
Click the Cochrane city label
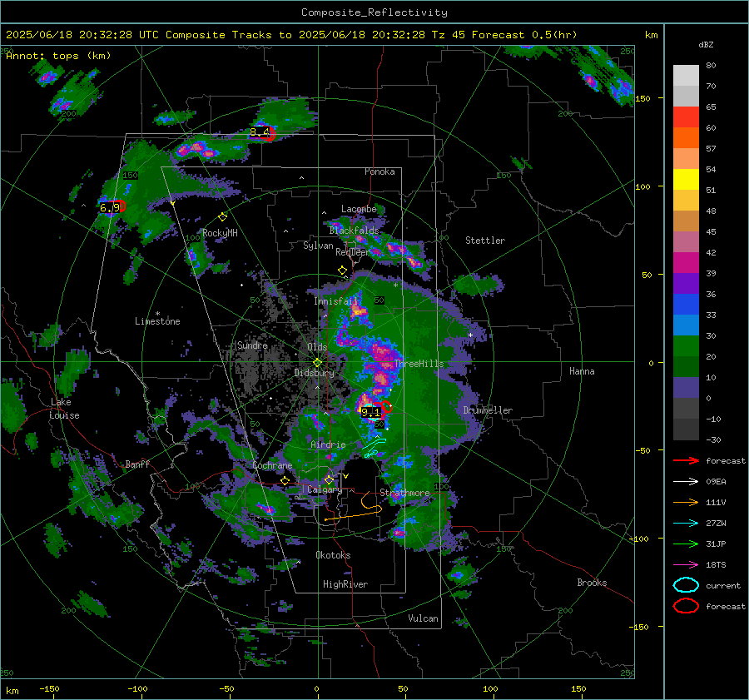272,465
